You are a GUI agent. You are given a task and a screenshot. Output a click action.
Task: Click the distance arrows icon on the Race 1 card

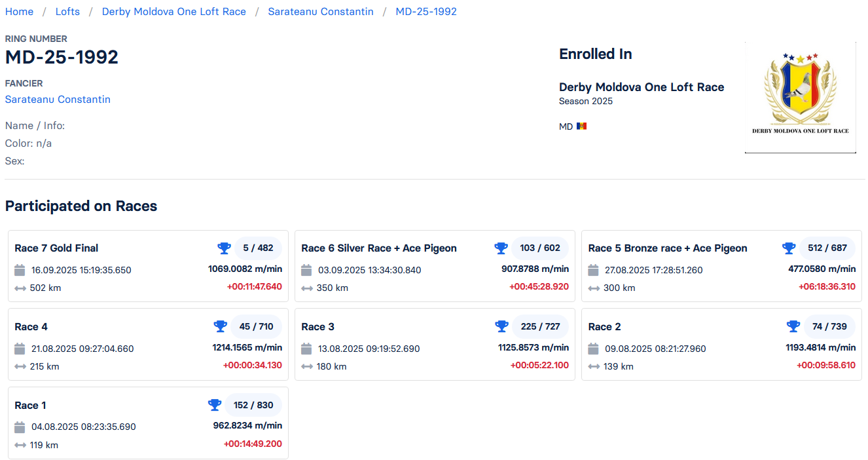20,446
